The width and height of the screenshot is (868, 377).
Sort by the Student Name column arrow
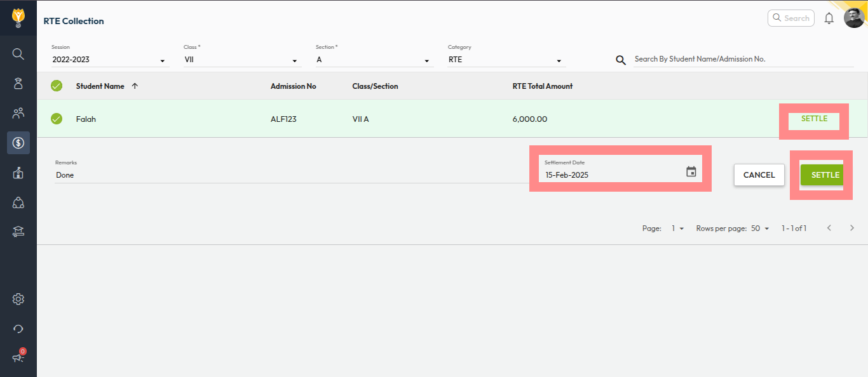pos(135,86)
